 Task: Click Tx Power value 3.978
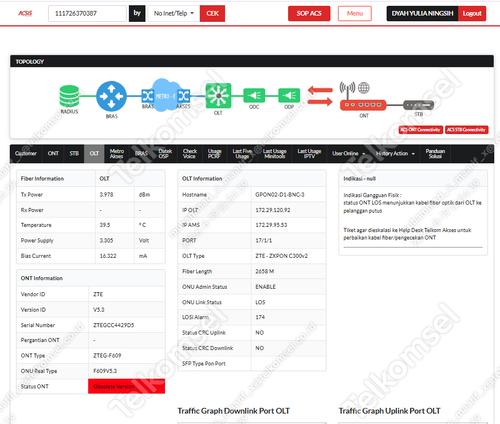point(106,195)
